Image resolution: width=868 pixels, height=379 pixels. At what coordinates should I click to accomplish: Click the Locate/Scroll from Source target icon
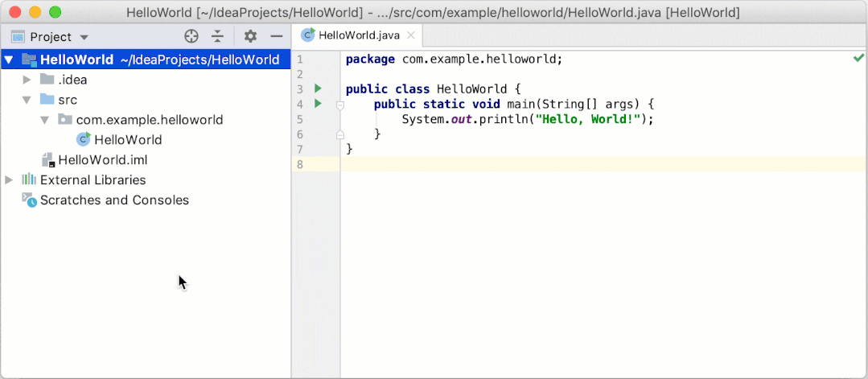[191, 36]
